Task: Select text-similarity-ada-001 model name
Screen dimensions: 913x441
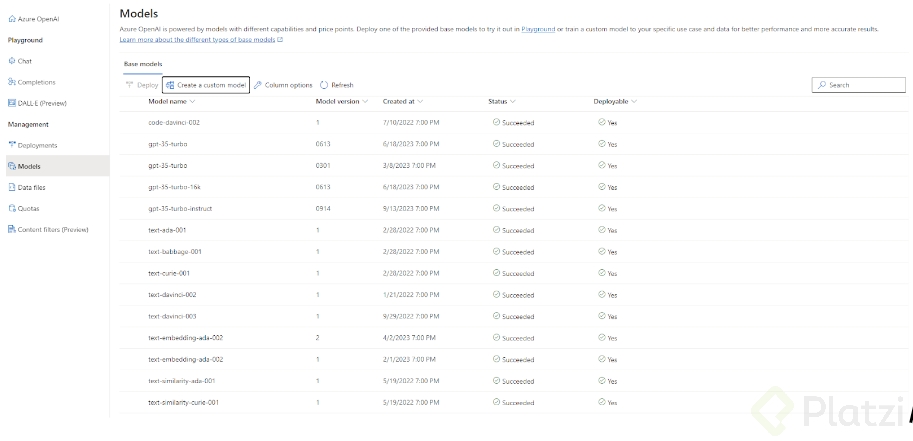Action: (182, 381)
